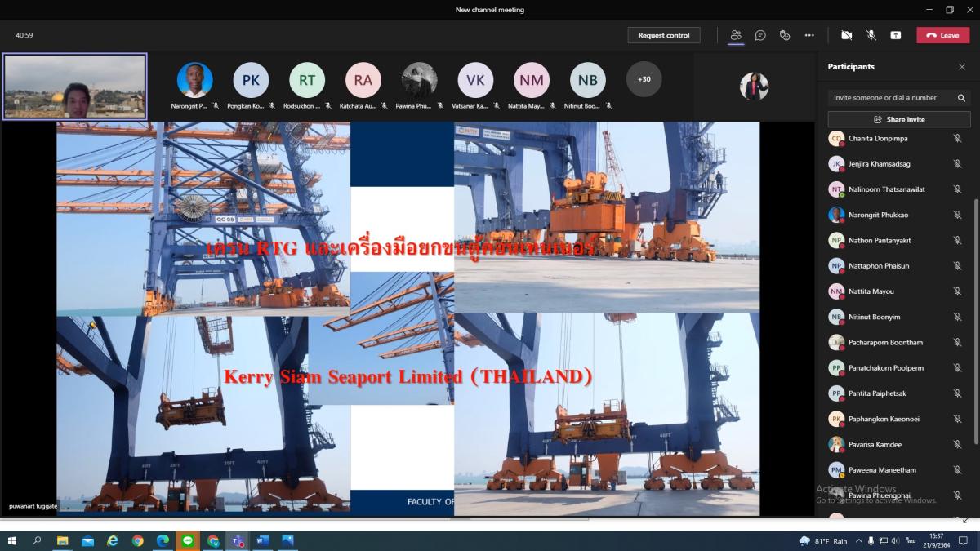Viewport: 980px width, 551px height.
Task: Click the muted mic icon for Narongrit Phukkao
Action: point(957,215)
